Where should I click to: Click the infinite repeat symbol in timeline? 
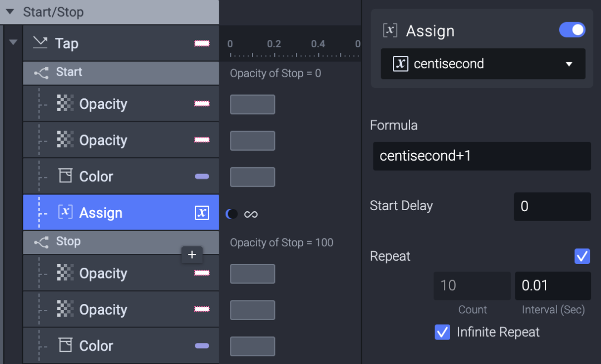coord(251,214)
